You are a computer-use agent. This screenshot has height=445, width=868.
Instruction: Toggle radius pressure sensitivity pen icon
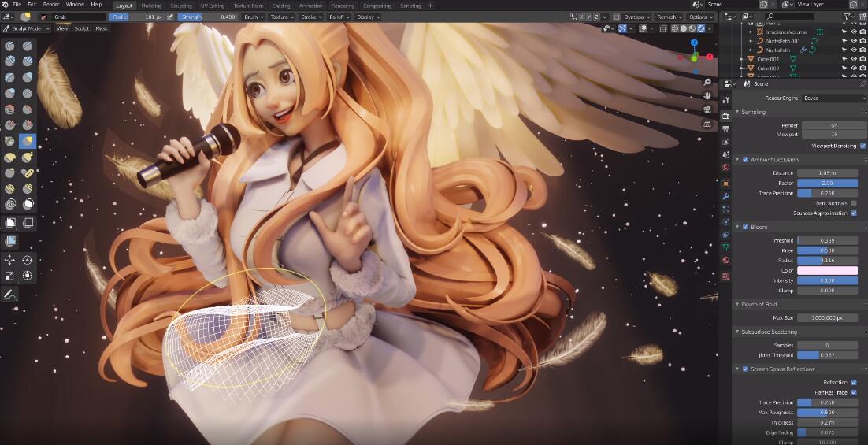[x=170, y=17]
